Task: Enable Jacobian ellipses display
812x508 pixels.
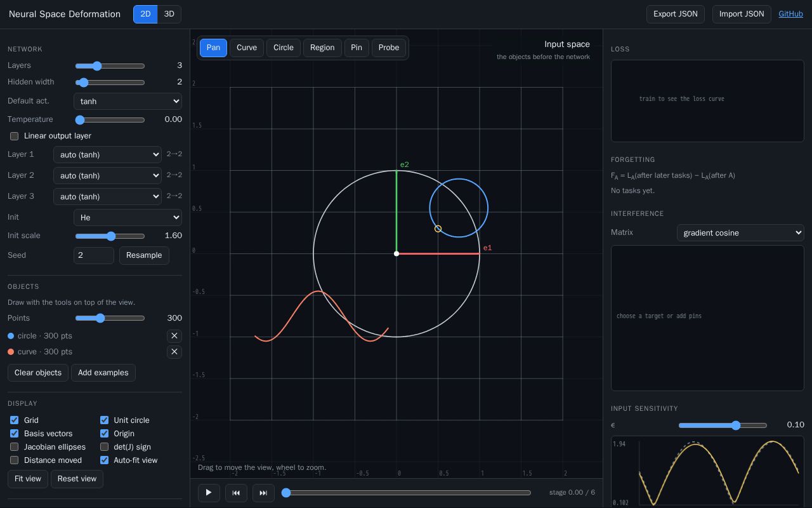Action: 14,447
